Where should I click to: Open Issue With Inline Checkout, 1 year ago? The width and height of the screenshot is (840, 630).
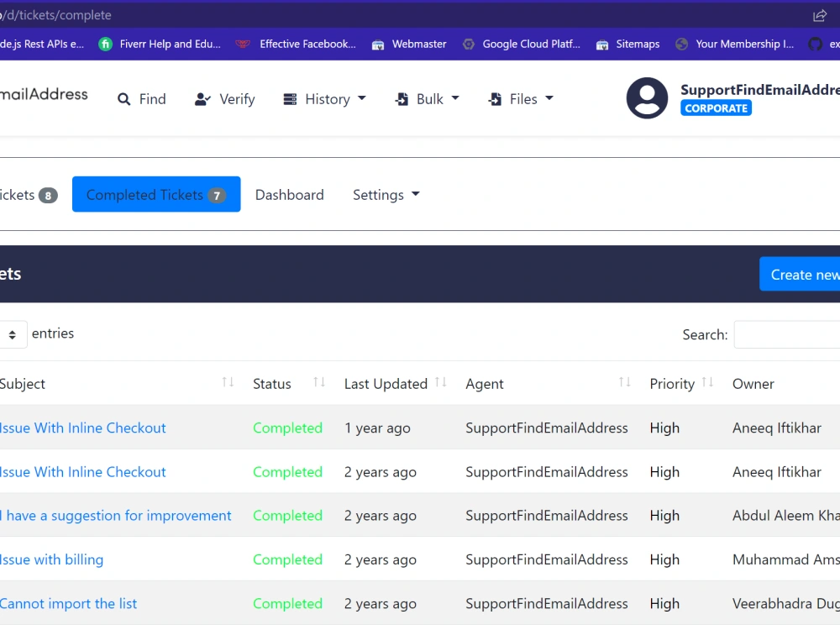pos(82,428)
